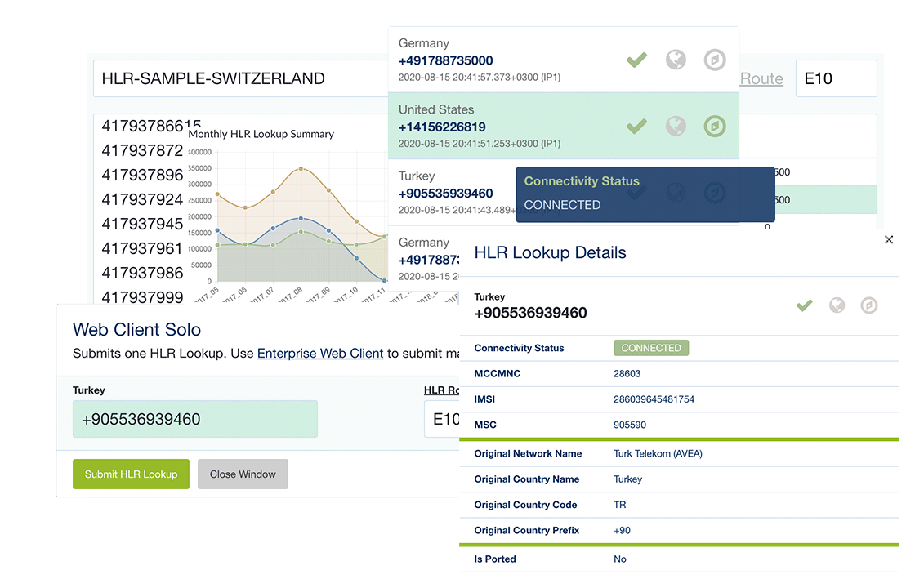
Task: Click the checkmark icon for Germany +491788735000
Action: (636, 60)
